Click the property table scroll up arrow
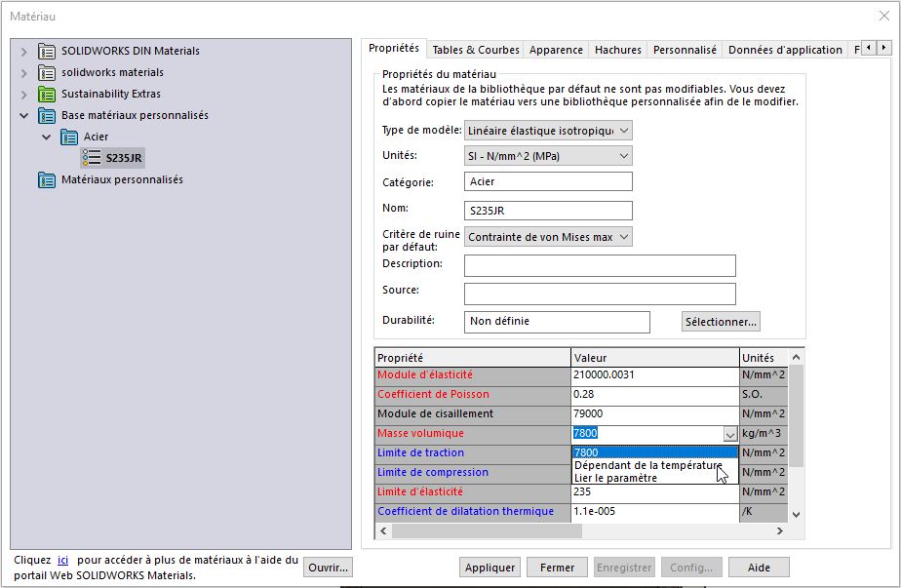Screen dimensions: 901x588 pos(796,358)
